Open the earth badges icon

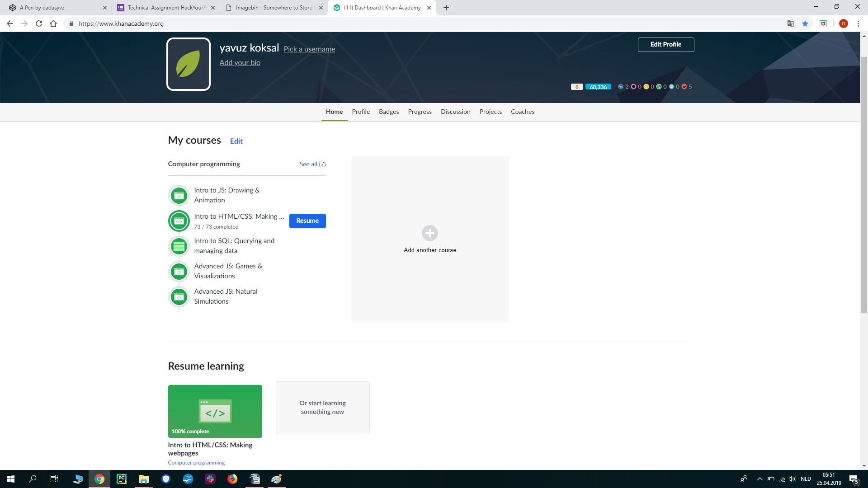pyautogui.click(x=659, y=87)
